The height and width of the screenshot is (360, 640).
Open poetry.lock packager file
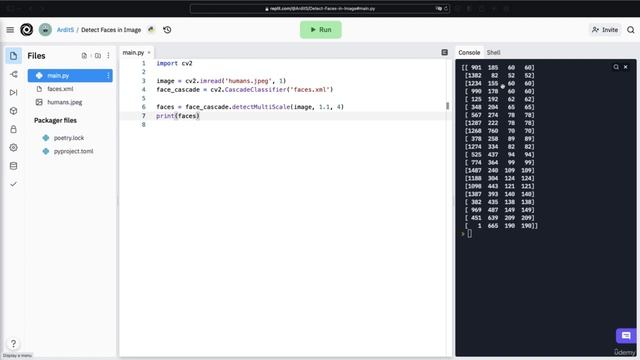pos(69,138)
